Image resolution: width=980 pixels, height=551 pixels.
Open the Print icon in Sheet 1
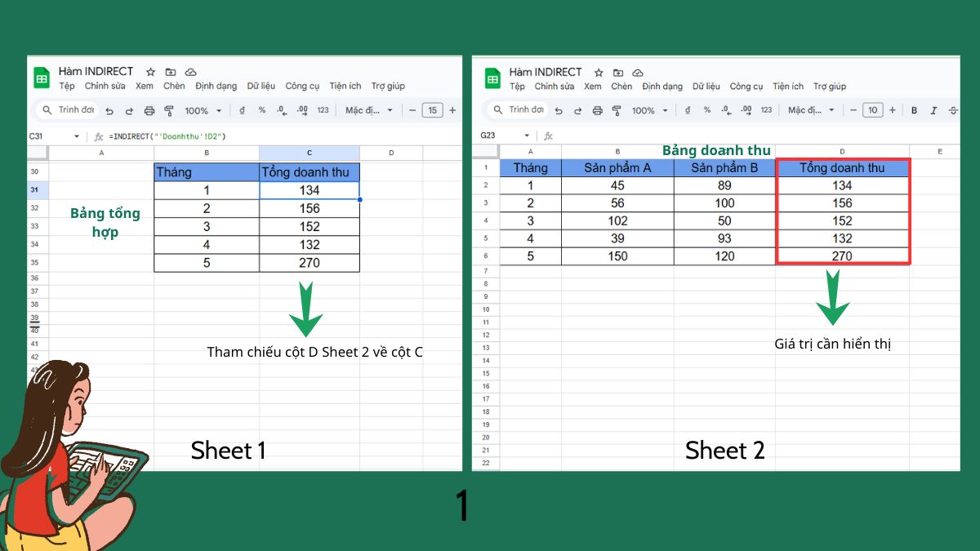tap(149, 110)
